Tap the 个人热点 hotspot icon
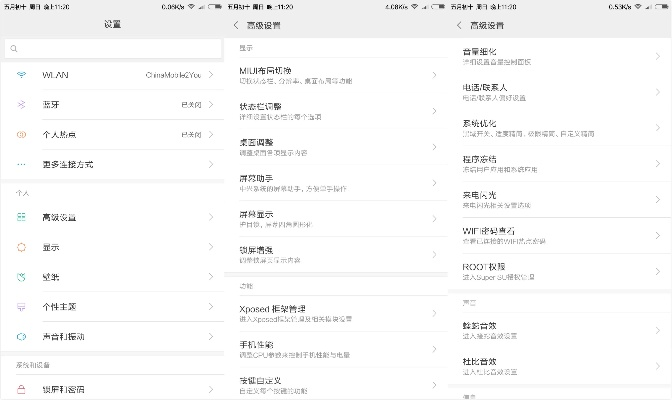 coord(21,134)
